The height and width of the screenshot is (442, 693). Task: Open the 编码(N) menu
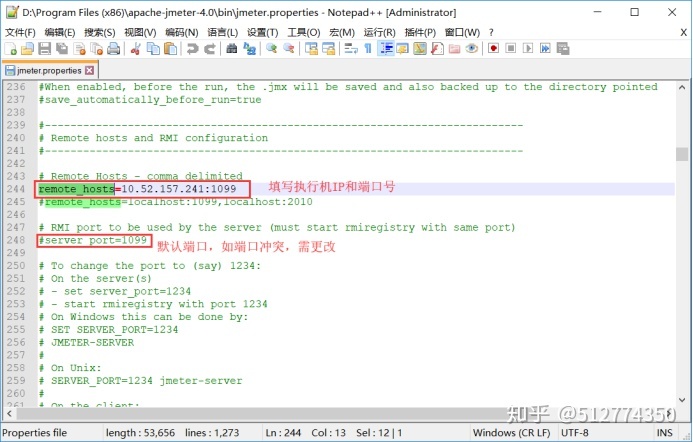(182, 32)
